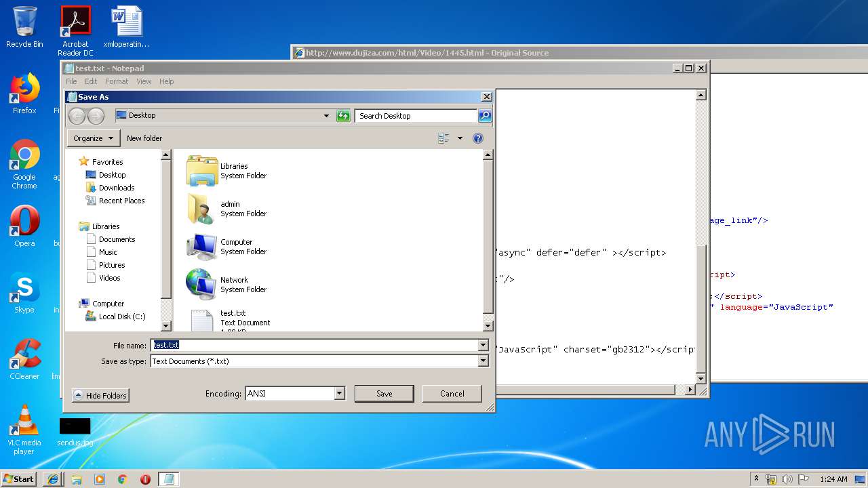Select Recent Places in navigation tree
The image size is (868, 488).
115,201
